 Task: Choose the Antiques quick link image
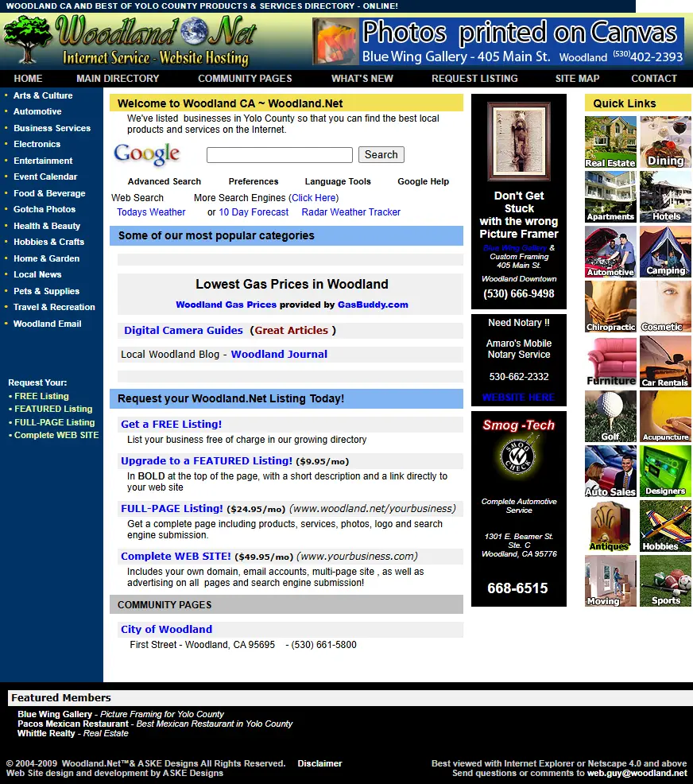click(610, 526)
